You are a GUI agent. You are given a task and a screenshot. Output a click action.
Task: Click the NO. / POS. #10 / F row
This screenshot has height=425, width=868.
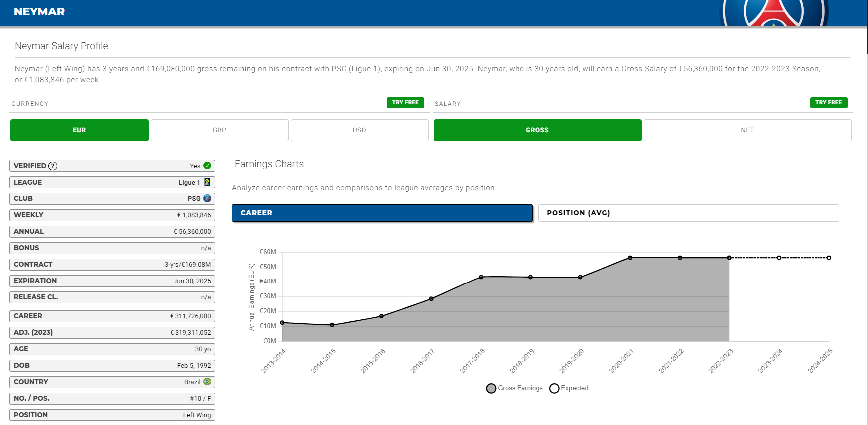tap(112, 399)
